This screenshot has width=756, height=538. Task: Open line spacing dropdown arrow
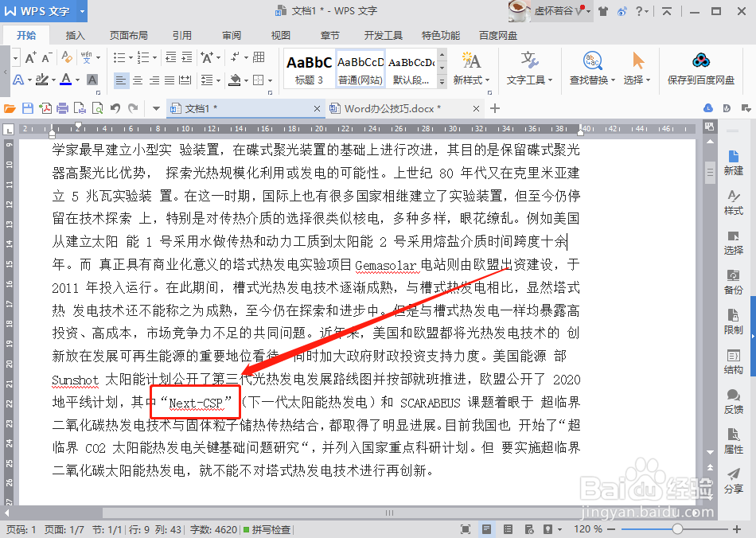click(218, 80)
